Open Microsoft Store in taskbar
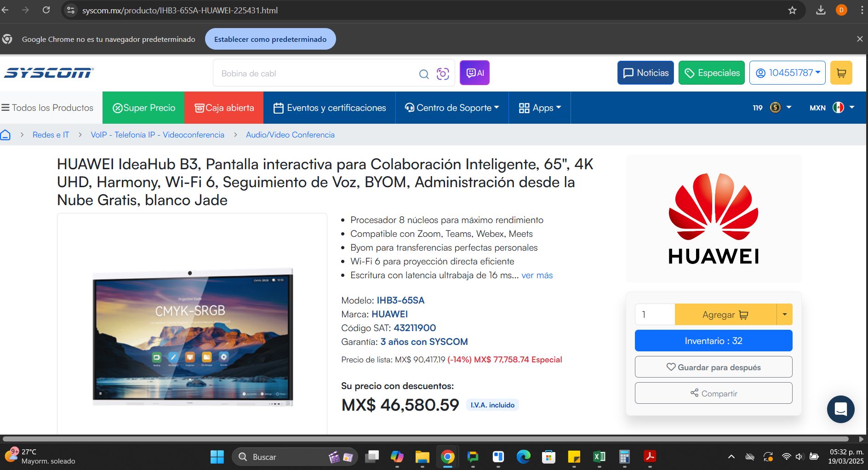The image size is (868, 470). (x=549, y=457)
